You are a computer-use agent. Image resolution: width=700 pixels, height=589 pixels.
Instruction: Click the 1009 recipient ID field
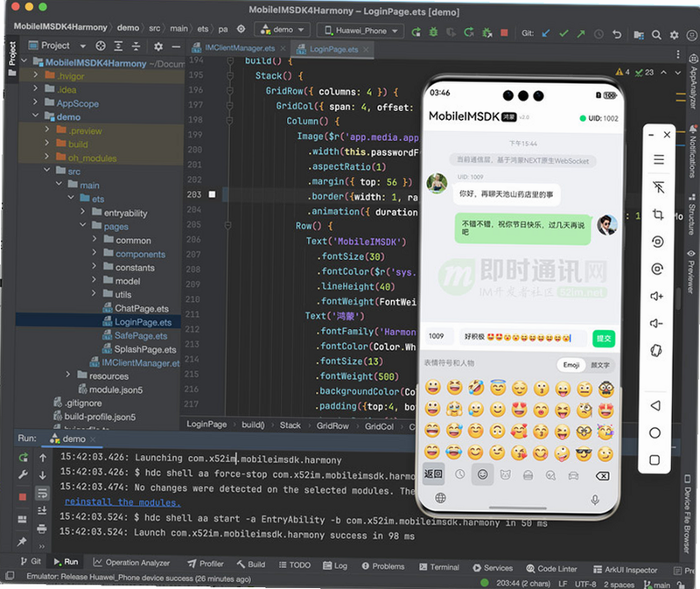tap(437, 336)
